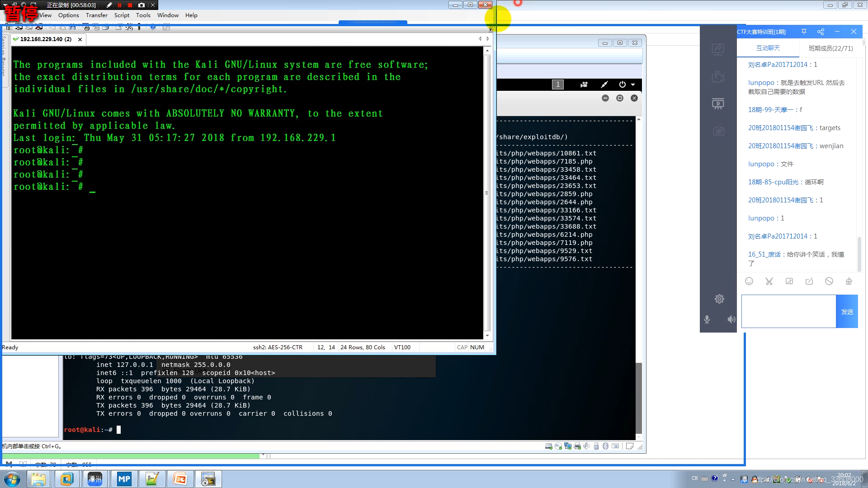Click the 发送 send button
This screenshot has height=488, width=868.
847,311
